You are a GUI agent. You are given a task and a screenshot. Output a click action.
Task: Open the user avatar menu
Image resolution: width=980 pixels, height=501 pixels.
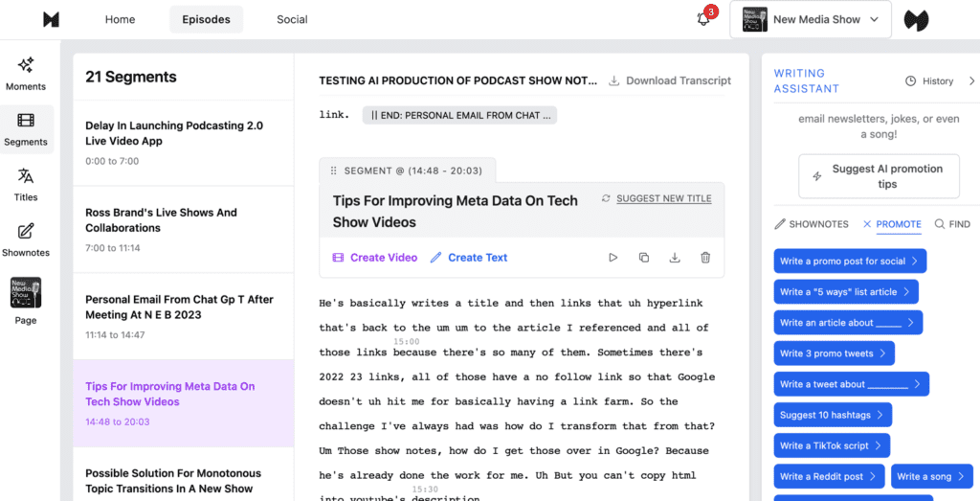pos(916,20)
